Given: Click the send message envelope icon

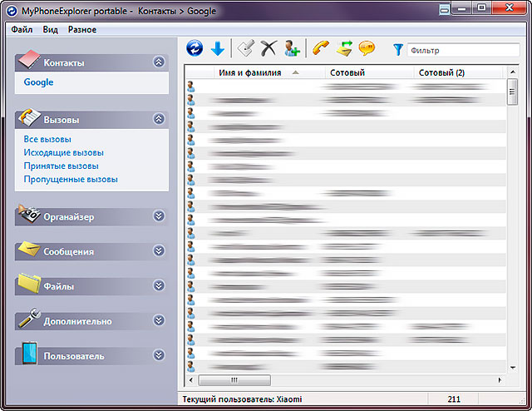Looking at the screenshot, I should 344,48.
